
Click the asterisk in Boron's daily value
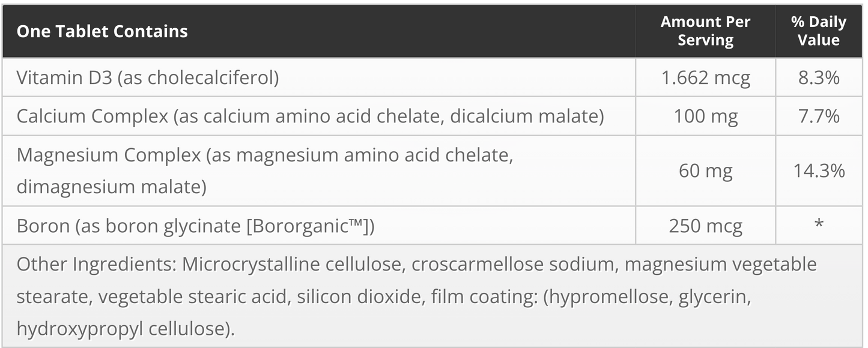(x=818, y=225)
